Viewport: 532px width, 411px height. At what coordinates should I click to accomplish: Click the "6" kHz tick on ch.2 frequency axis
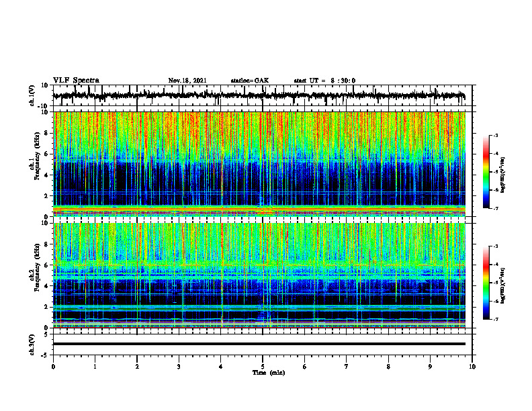tap(47, 265)
